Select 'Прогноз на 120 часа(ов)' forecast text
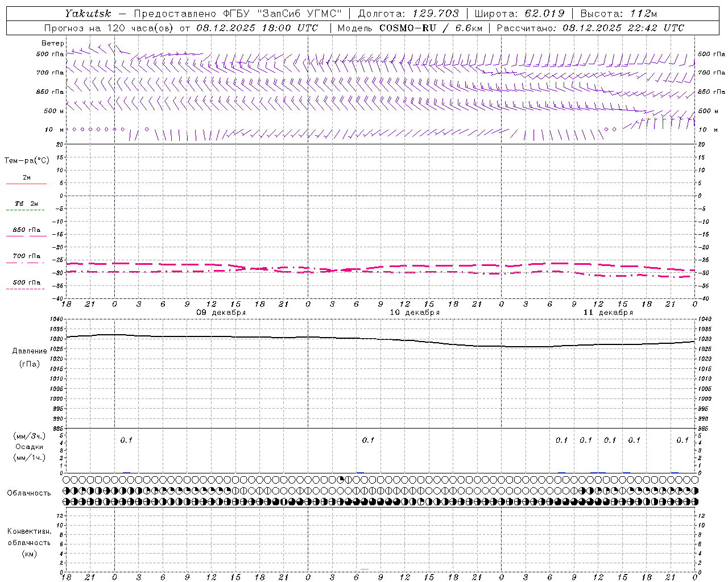The image size is (728, 582). (109, 28)
